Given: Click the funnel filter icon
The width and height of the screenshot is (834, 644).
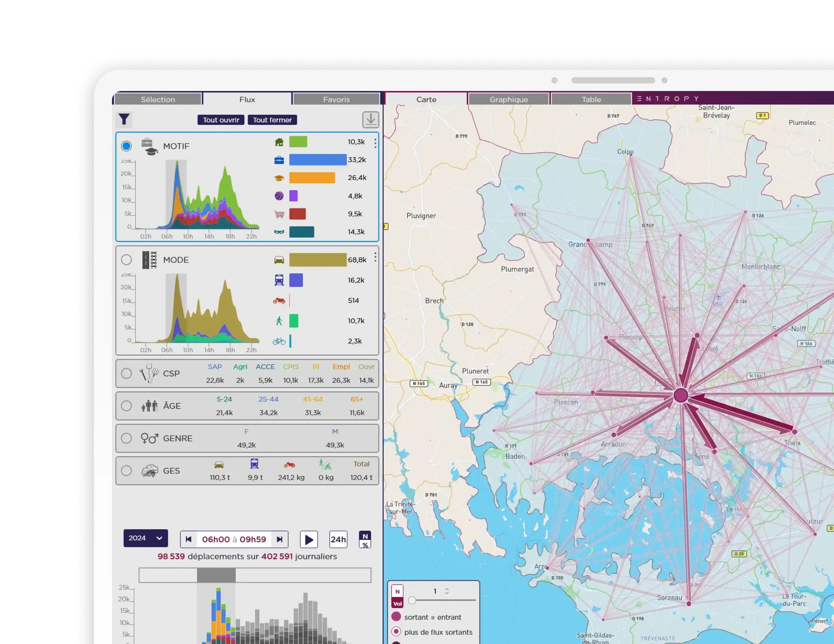Looking at the screenshot, I should pyautogui.click(x=124, y=120).
